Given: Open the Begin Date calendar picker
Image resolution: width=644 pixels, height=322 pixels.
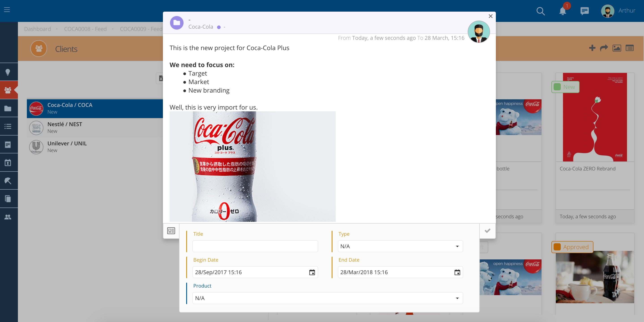Looking at the screenshot, I should click(312, 272).
